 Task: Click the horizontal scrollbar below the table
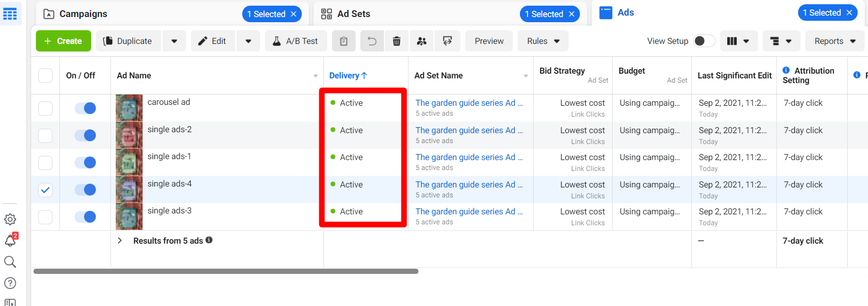click(226, 272)
